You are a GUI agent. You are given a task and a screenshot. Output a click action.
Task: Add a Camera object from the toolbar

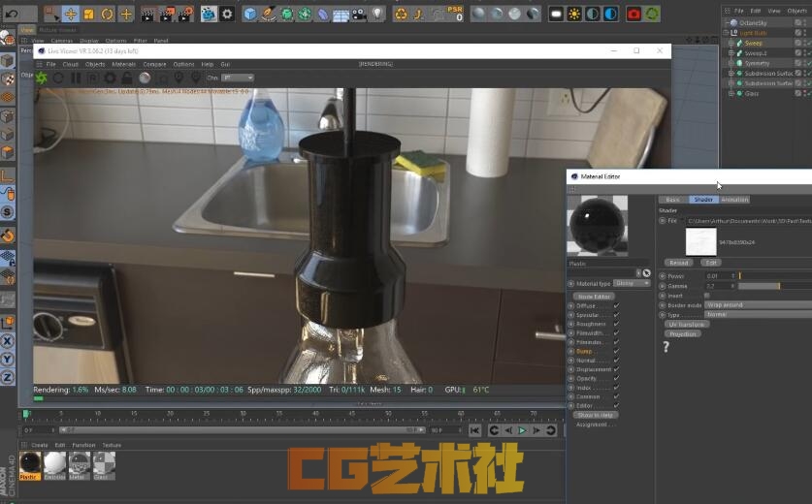coord(359,14)
